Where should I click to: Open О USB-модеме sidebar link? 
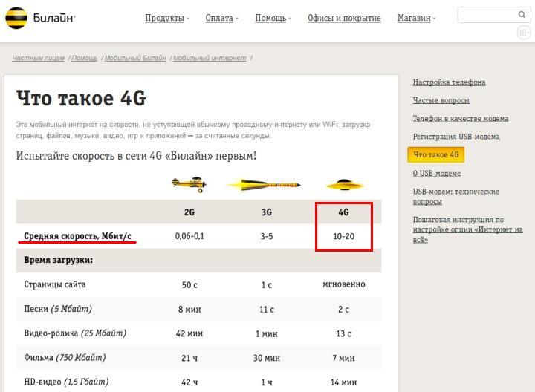click(x=437, y=173)
